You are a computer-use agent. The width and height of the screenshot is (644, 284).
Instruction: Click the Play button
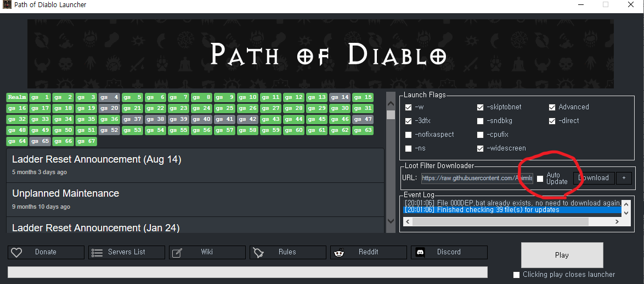(x=562, y=255)
